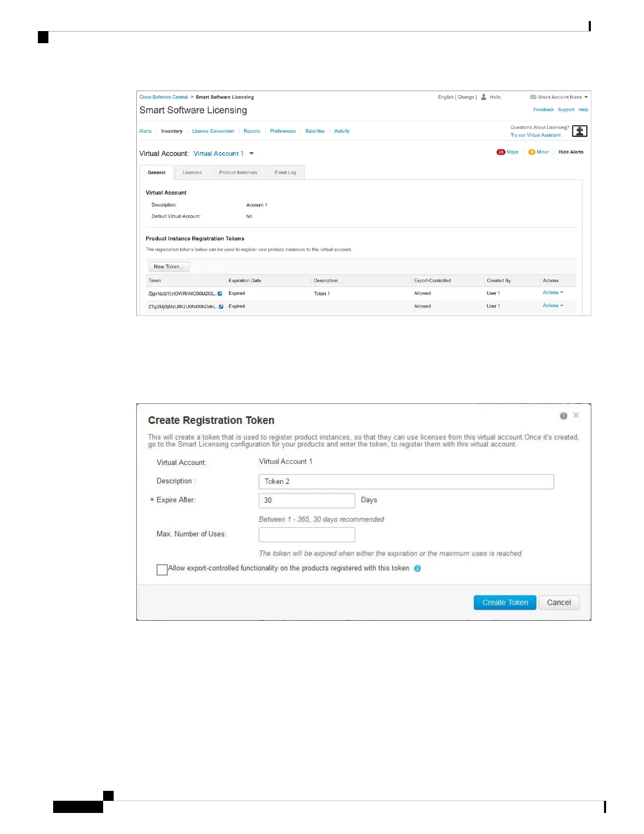Image resolution: width=644 pixels, height=834 pixels.
Task: Click Hide Alerts
Action: pos(571,152)
